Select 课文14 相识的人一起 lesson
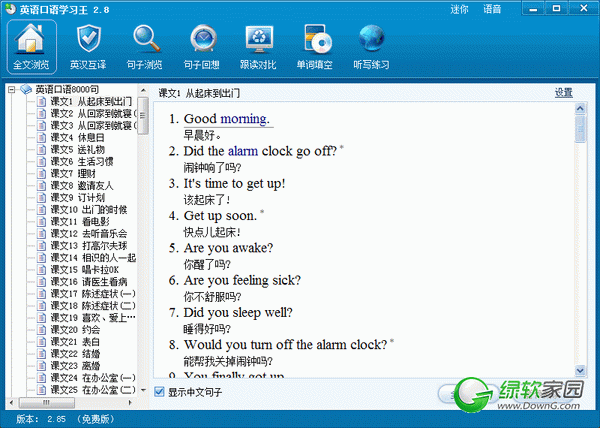 coord(93,257)
